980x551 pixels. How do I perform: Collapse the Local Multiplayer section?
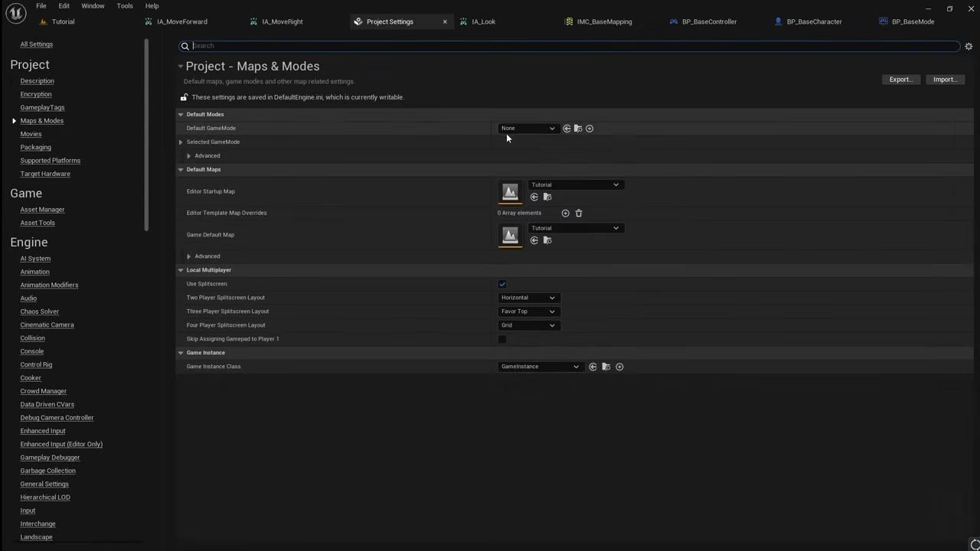181,270
